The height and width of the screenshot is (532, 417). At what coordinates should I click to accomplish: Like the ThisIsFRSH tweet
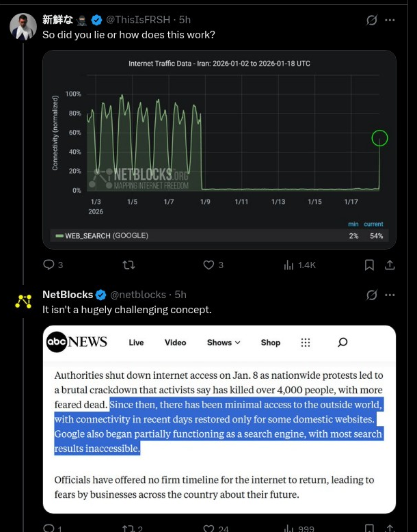[209, 265]
